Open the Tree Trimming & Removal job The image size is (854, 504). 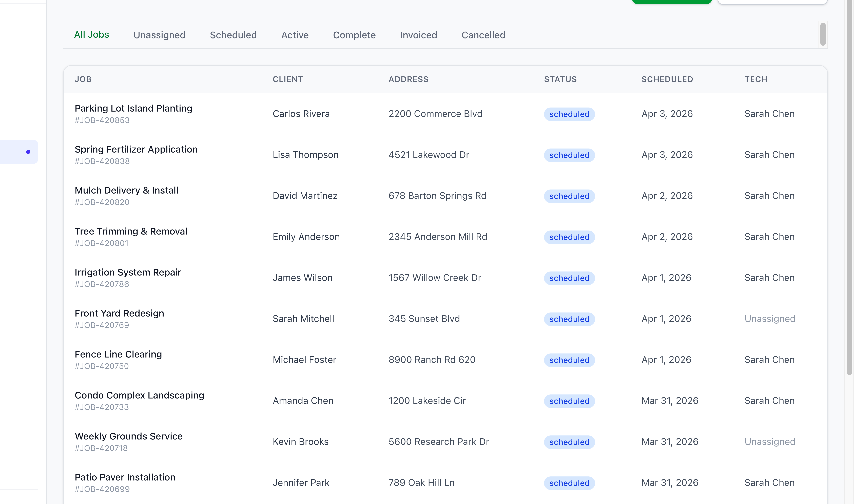(x=131, y=231)
